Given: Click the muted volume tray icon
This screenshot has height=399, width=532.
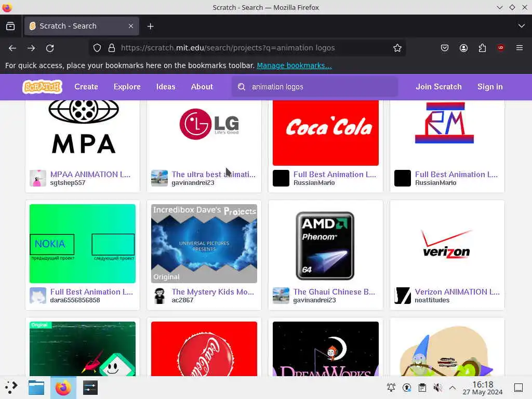Looking at the screenshot, I should [437, 388].
